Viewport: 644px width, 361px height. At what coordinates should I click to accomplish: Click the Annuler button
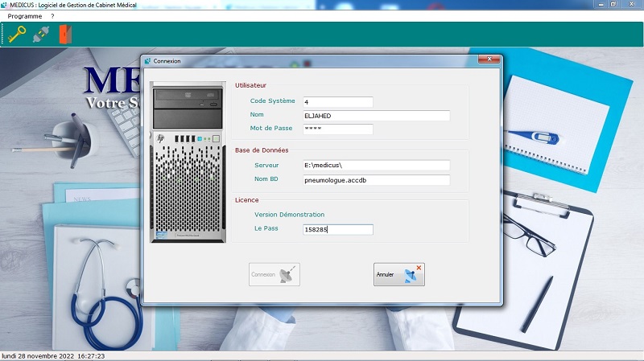coord(399,274)
